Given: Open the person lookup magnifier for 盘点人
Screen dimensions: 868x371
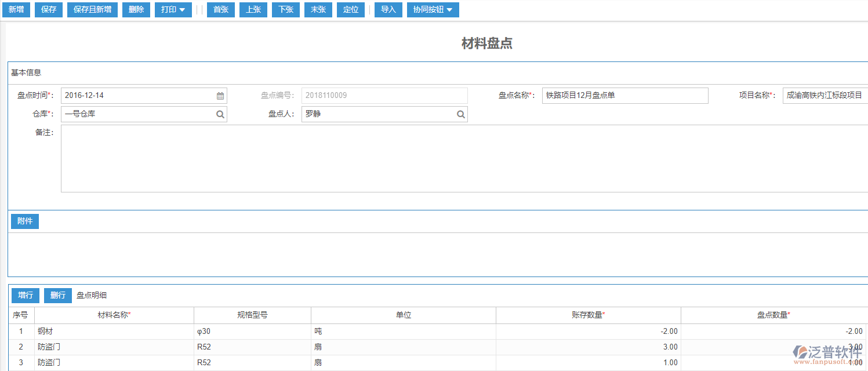Looking at the screenshot, I should (x=461, y=114).
